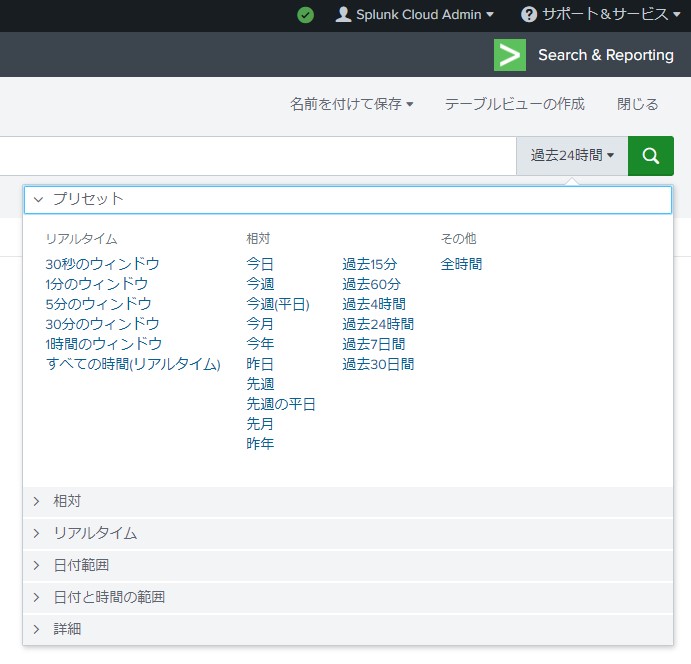This screenshot has height=664, width=691.
Task: Select 全時間 under その他
Action: 461,264
